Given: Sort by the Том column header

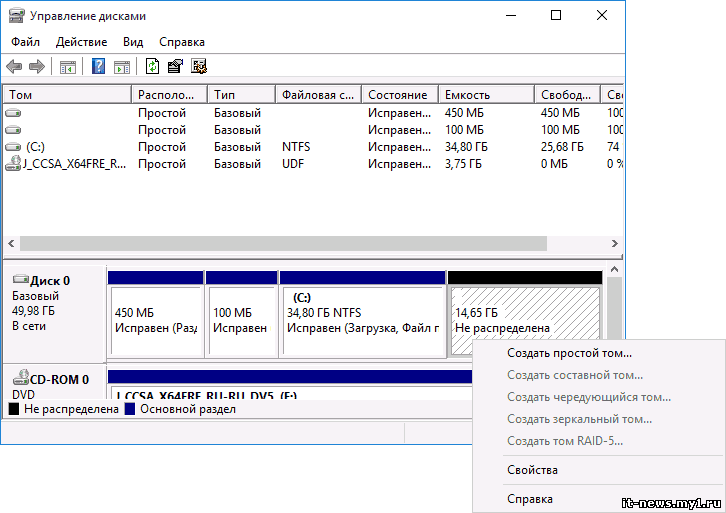Looking at the screenshot, I should tap(67, 95).
